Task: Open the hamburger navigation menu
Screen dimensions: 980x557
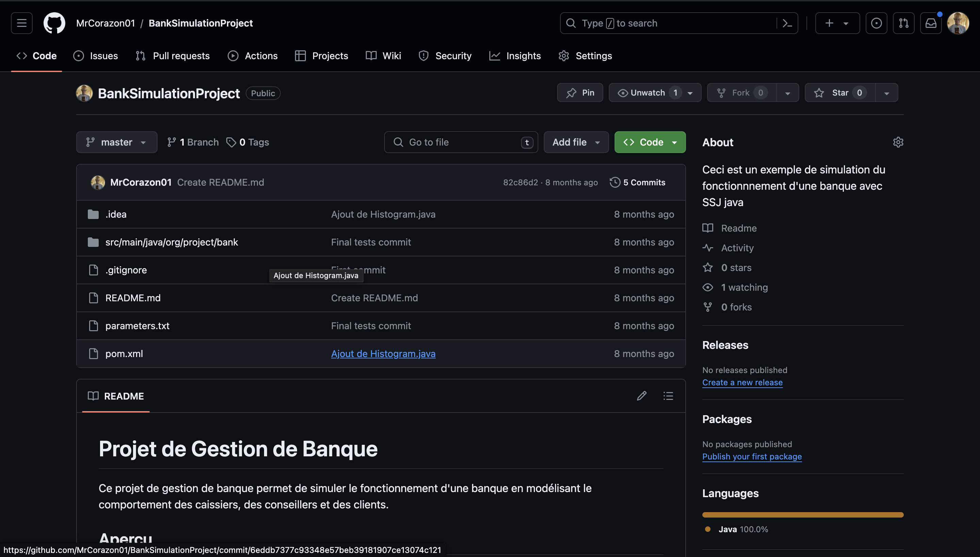Action: click(x=22, y=23)
